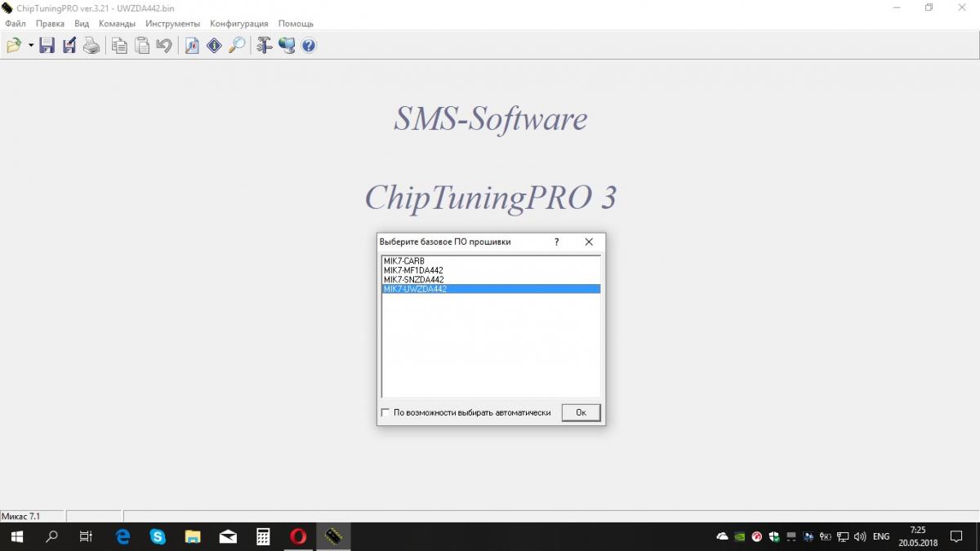Open Skype from taskbar
Image resolution: width=980 pixels, height=551 pixels.
tap(158, 537)
